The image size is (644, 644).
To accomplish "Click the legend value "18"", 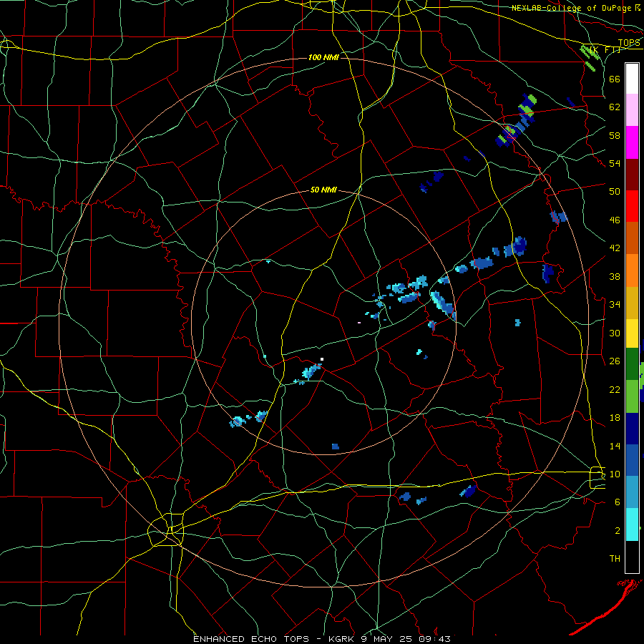I will coord(615,418).
